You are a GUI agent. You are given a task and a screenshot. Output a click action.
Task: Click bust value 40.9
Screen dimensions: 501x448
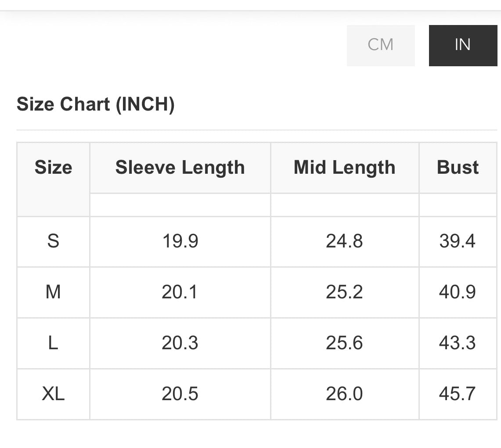click(458, 292)
